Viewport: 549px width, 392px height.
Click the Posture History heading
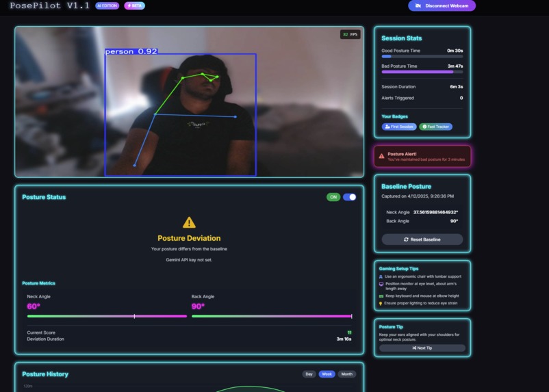(45, 374)
